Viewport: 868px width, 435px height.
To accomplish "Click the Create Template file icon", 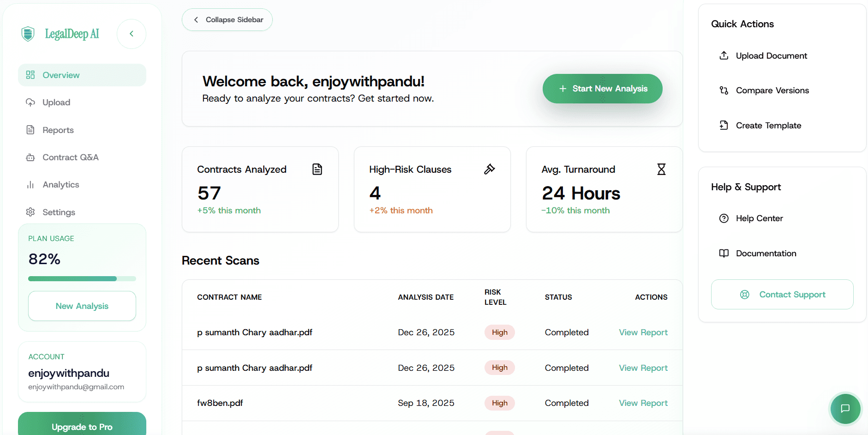I will pyautogui.click(x=724, y=125).
